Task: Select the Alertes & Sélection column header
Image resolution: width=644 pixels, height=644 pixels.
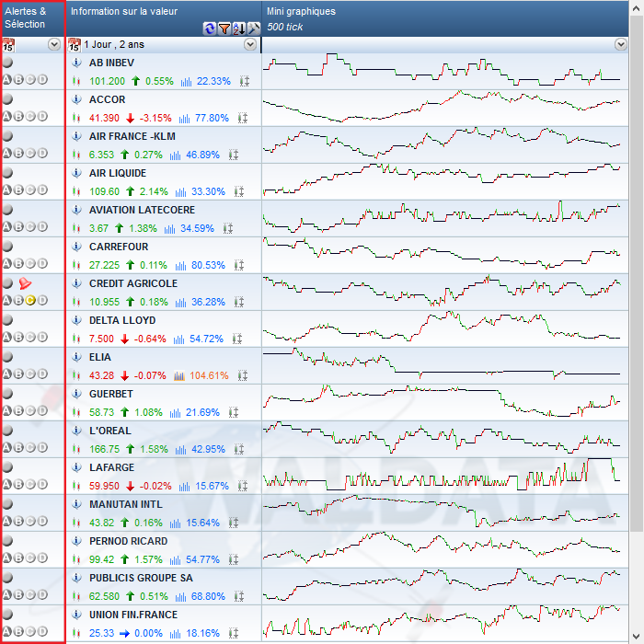Action: coord(33,18)
